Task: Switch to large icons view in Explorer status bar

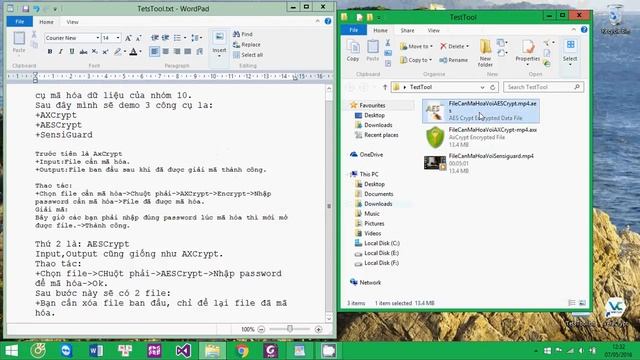Action: pos(582,303)
